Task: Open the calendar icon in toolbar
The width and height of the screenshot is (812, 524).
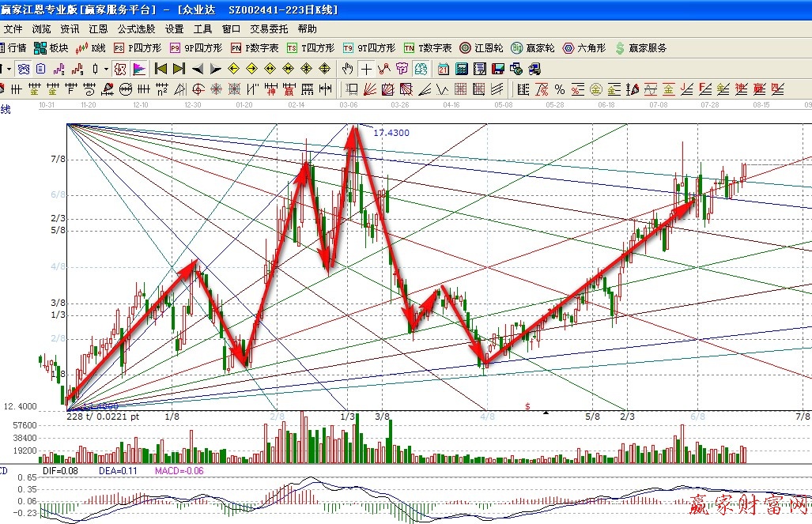Action: pyautogui.click(x=444, y=69)
